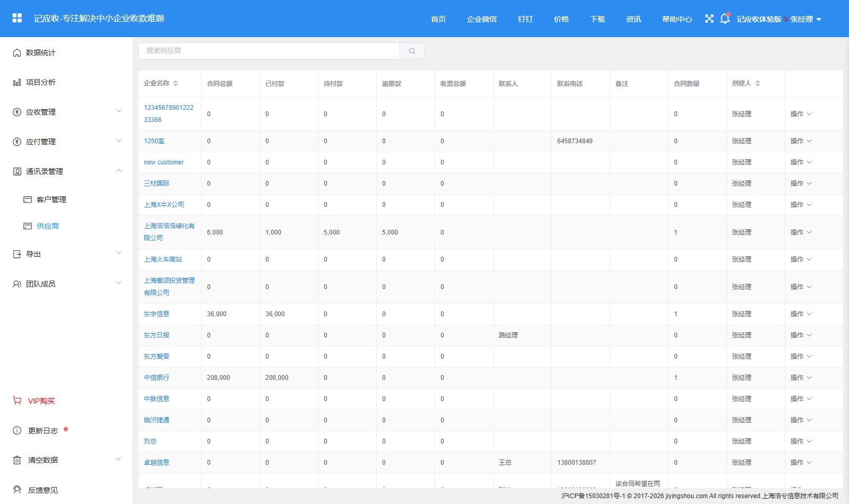The width and height of the screenshot is (849, 504).
Task: Expand the 应付管理 chevron
Action: (119, 141)
